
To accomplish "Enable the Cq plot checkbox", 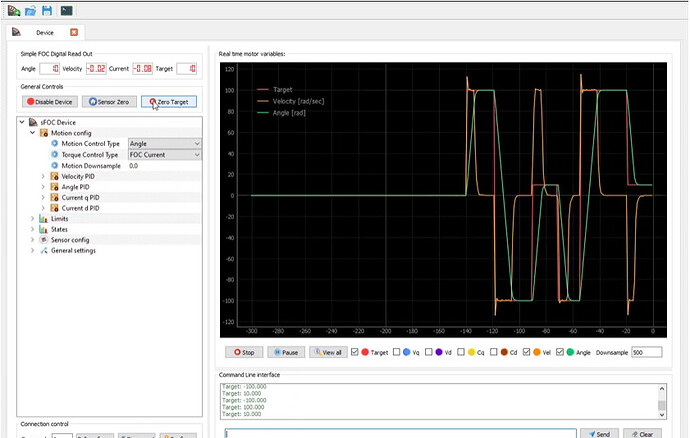I will [461, 352].
